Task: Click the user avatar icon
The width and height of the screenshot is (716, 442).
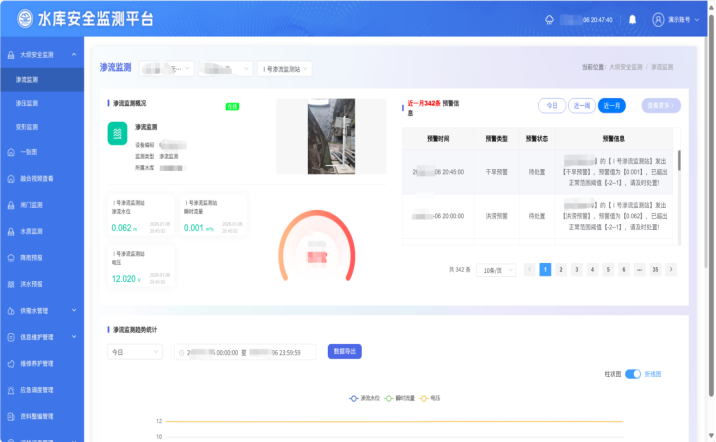Action: pos(658,19)
